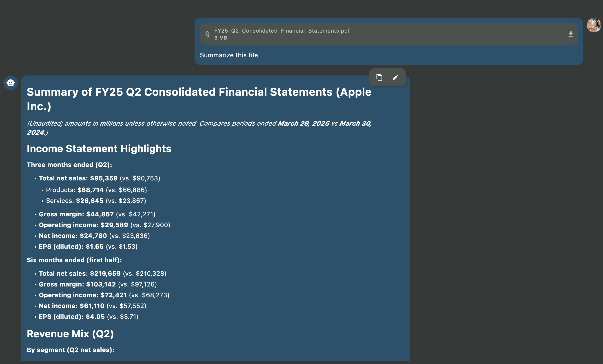Click the "By segment (Q2 net sales)" subheading
This screenshot has width=603, height=364.
tap(71, 350)
